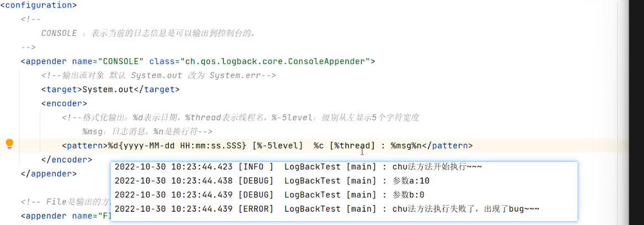
Task: Click the log line showing 参数a:10
Action: (272, 181)
